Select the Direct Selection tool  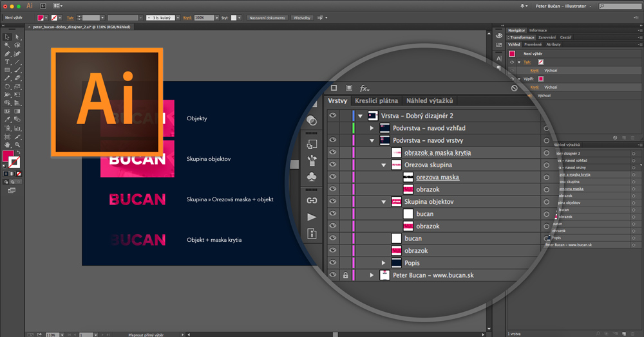[x=17, y=37]
